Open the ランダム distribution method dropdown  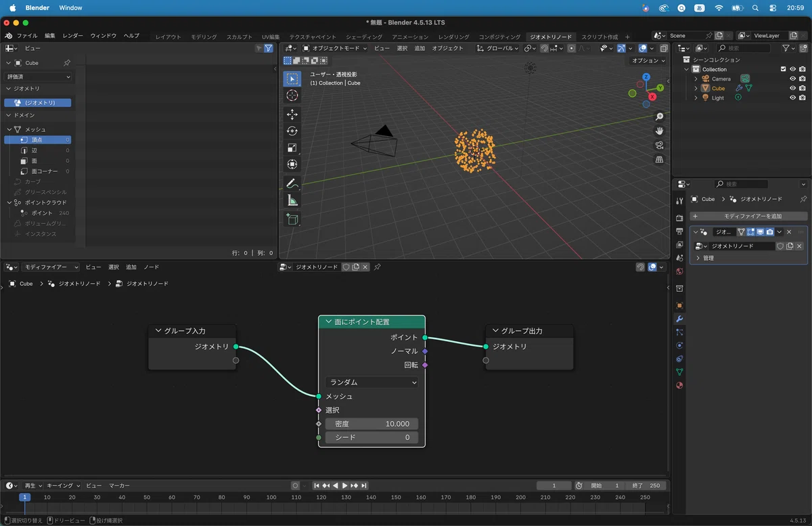(372, 382)
